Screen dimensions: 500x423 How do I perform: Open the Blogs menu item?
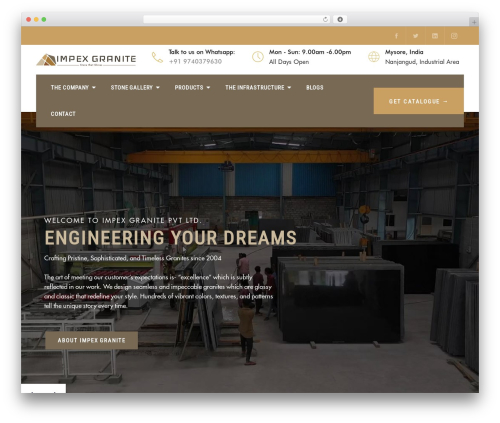coord(315,88)
